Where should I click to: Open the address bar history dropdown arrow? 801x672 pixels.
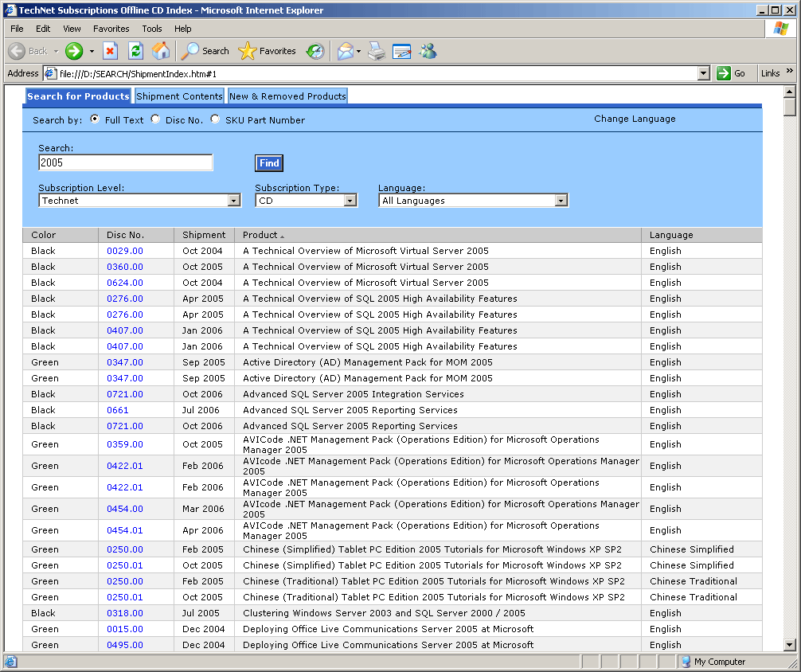point(703,73)
